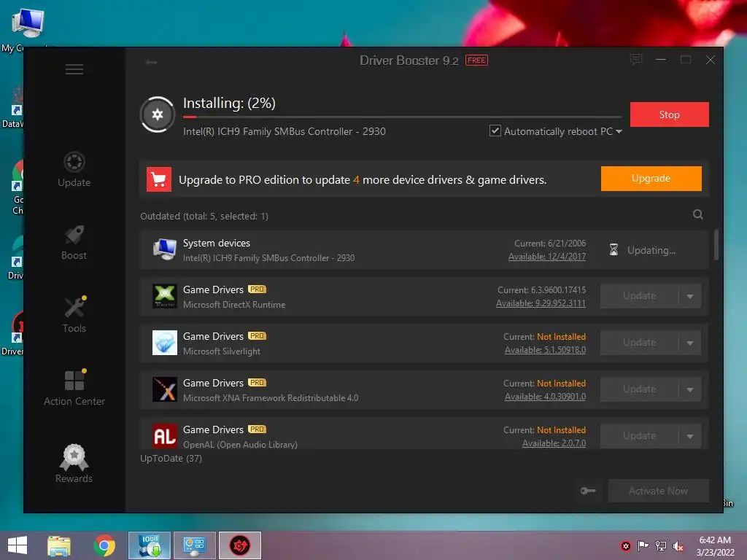Image resolution: width=747 pixels, height=560 pixels.
Task: Click the PRO badge on Silverlight row
Action: point(258,336)
